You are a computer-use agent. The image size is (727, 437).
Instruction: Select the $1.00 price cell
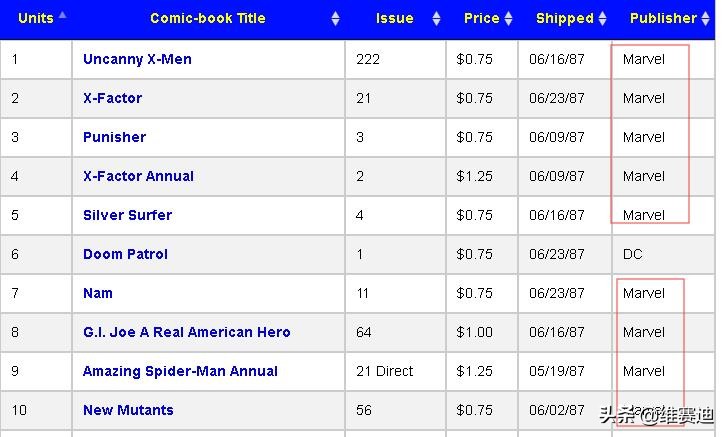tap(474, 332)
